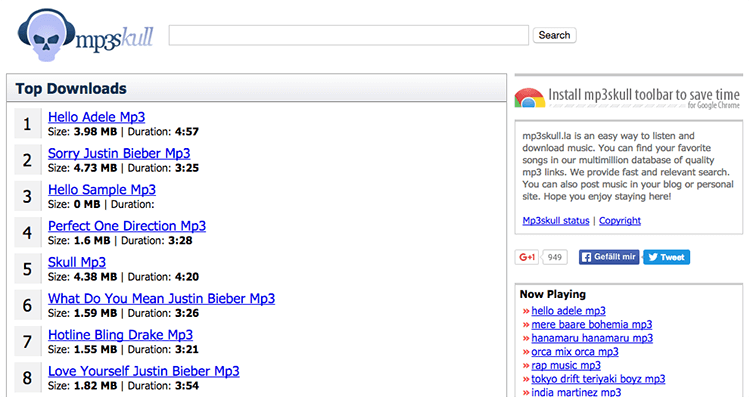Click the Twitter Tweet button
Image resolution: width=750 pixels, height=397 pixels.
[666, 257]
